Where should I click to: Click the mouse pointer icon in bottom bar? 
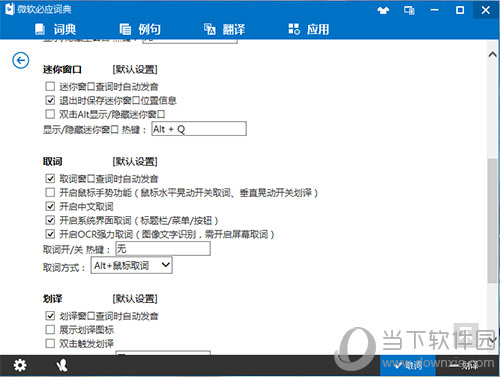point(62,365)
